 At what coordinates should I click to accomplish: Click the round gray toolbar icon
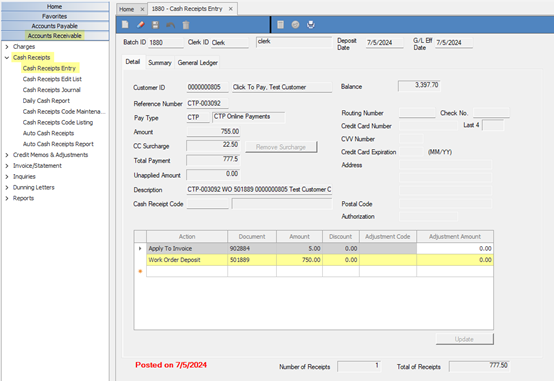click(x=295, y=25)
